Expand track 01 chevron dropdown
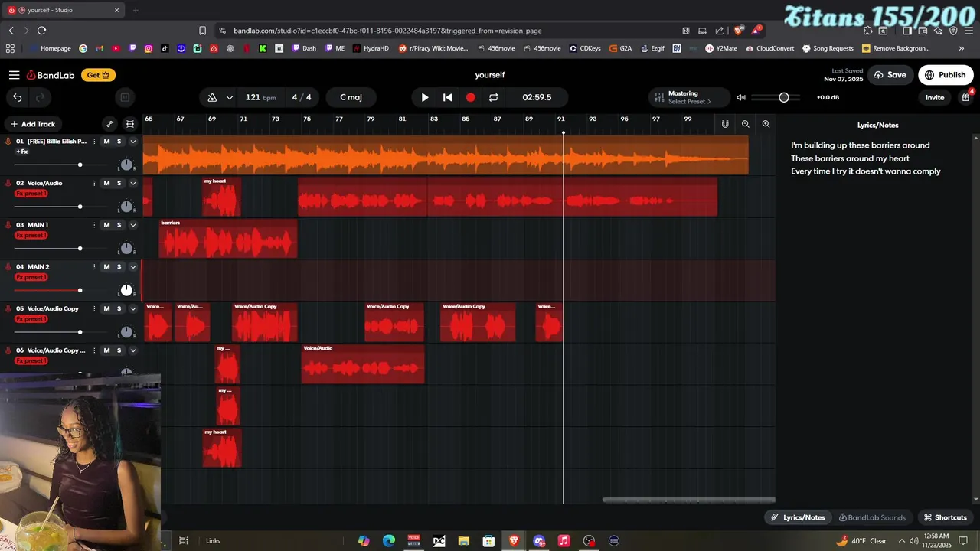This screenshot has height=551, width=980. point(132,142)
